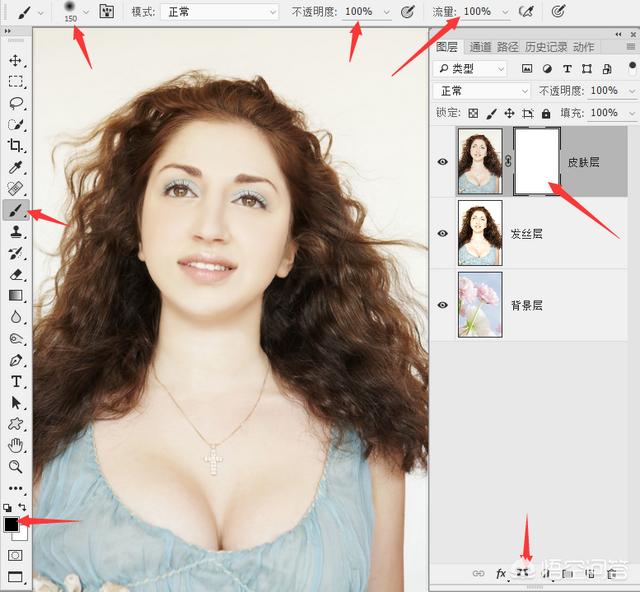Click the black foreground color swatch
Viewport: 640px width, 592px height.
point(11,524)
